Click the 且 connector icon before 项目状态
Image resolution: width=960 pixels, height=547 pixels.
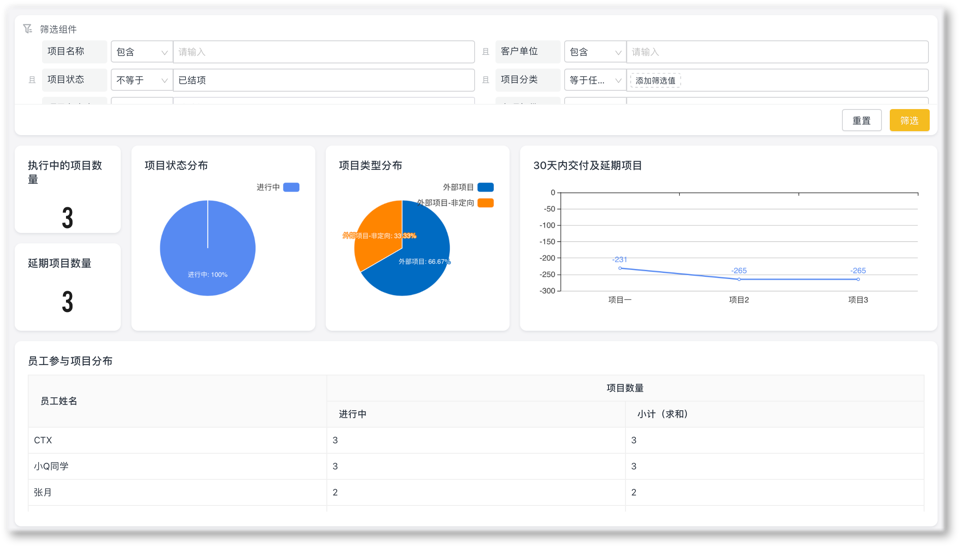click(32, 80)
